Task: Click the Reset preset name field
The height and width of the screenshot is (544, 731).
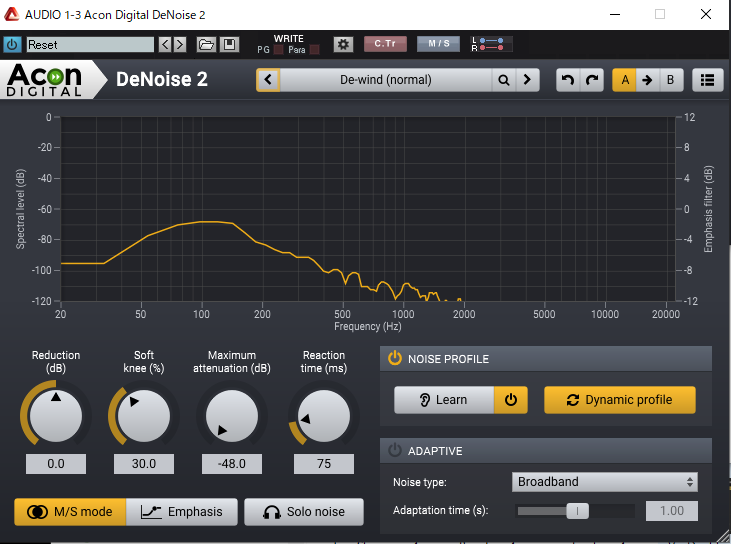Action: click(90, 45)
